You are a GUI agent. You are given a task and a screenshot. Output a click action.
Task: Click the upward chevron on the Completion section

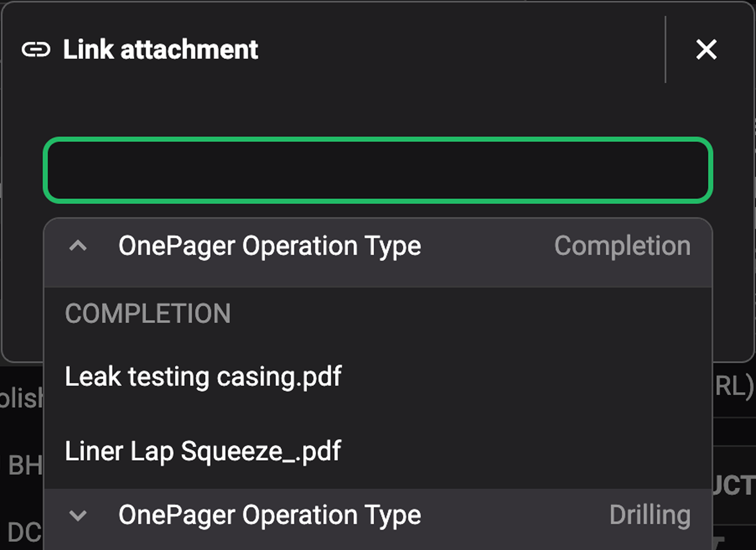point(78,246)
